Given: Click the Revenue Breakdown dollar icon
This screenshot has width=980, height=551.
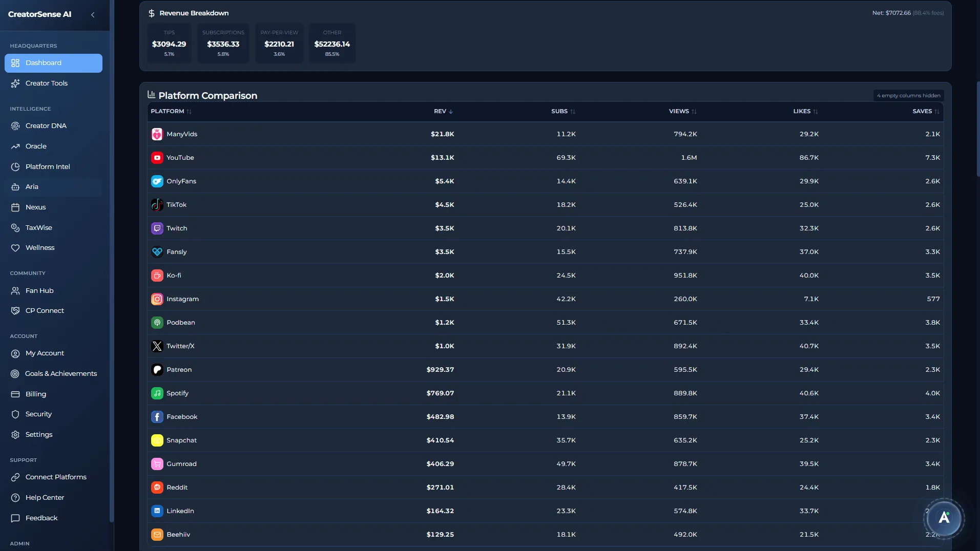Looking at the screenshot, I should (x=151, y=13).
